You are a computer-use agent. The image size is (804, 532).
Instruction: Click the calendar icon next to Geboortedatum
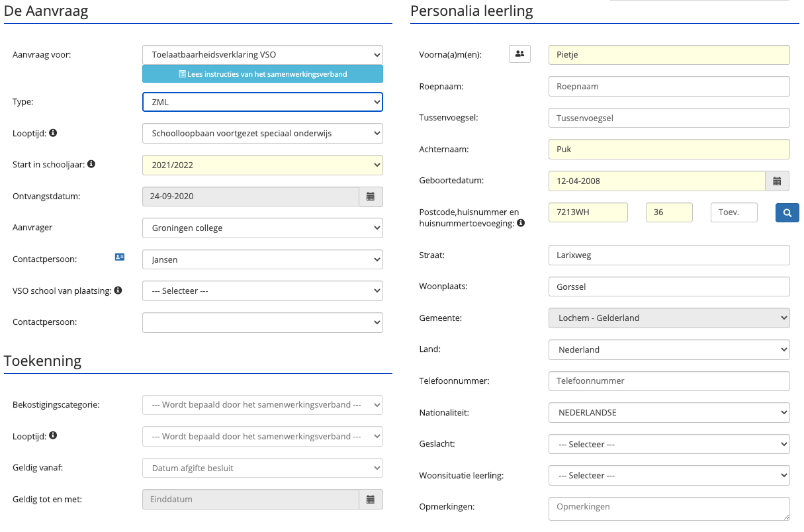pyautogui.click(x=778, y=181)
